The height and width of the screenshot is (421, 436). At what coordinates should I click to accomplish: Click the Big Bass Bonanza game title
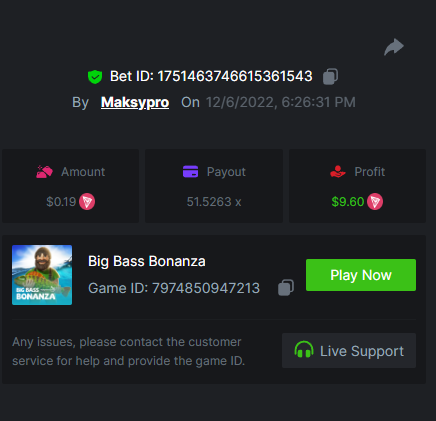[147, 261]
